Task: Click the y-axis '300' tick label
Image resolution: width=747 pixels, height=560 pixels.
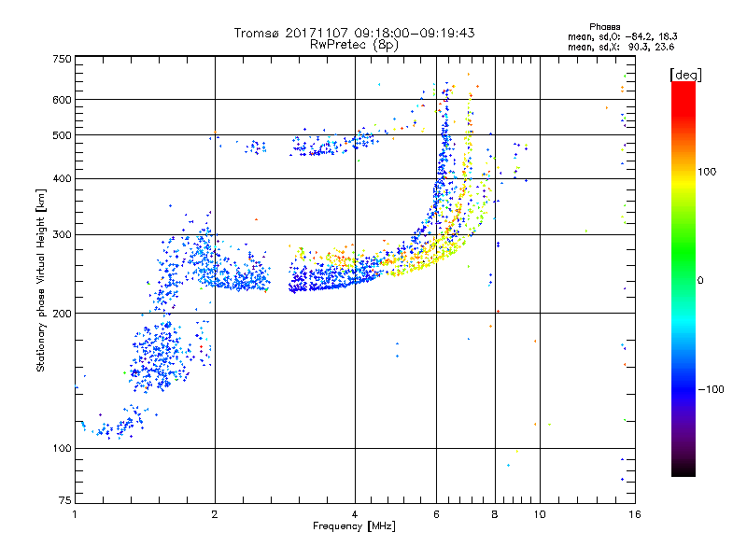Action: click(62, 235)
